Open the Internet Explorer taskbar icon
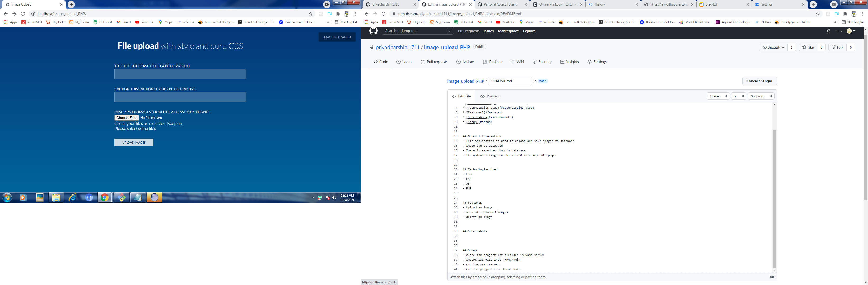The height and width of the screenshot is (285, 868). (72, 197)
